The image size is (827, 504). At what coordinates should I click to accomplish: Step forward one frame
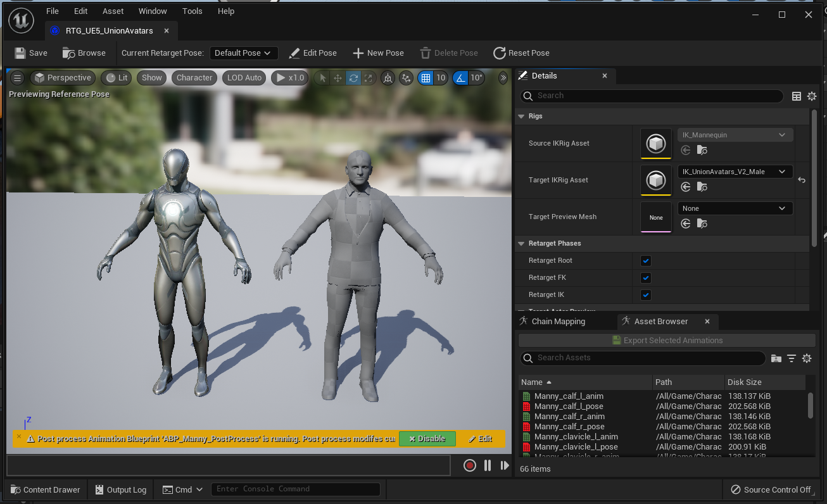coord(505,465)
